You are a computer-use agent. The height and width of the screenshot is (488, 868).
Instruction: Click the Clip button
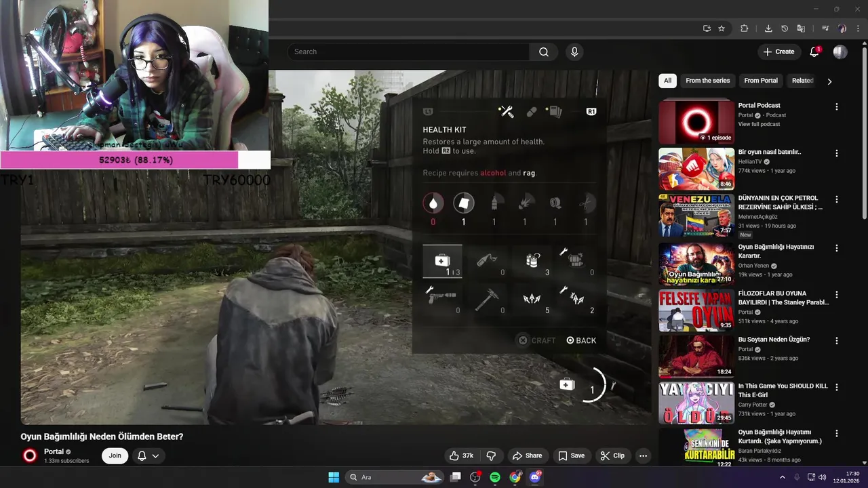pos(612,455)
